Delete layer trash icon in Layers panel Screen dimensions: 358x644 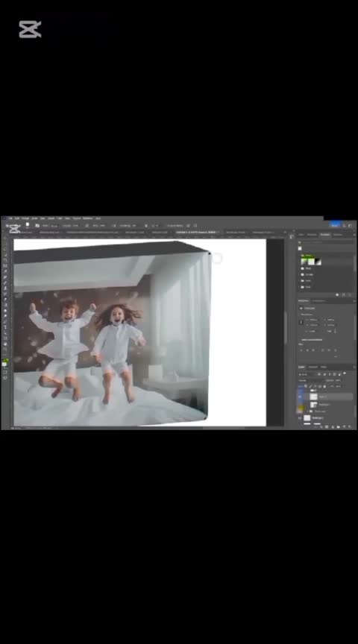coord(349,427)
